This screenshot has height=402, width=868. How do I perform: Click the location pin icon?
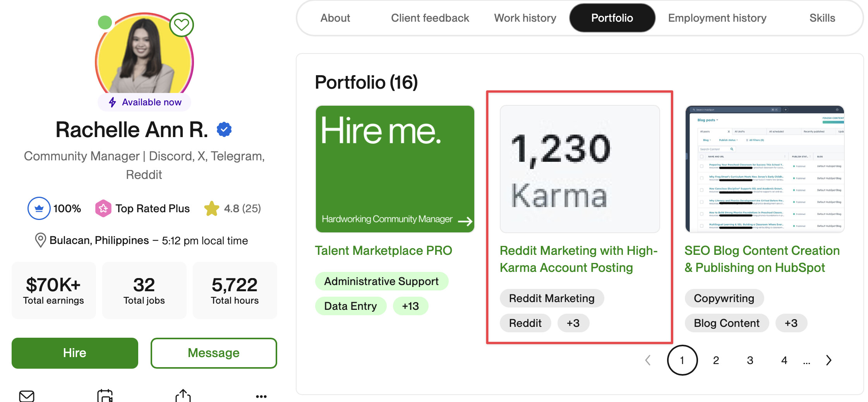pyautogui.click(x=40, y=240)
